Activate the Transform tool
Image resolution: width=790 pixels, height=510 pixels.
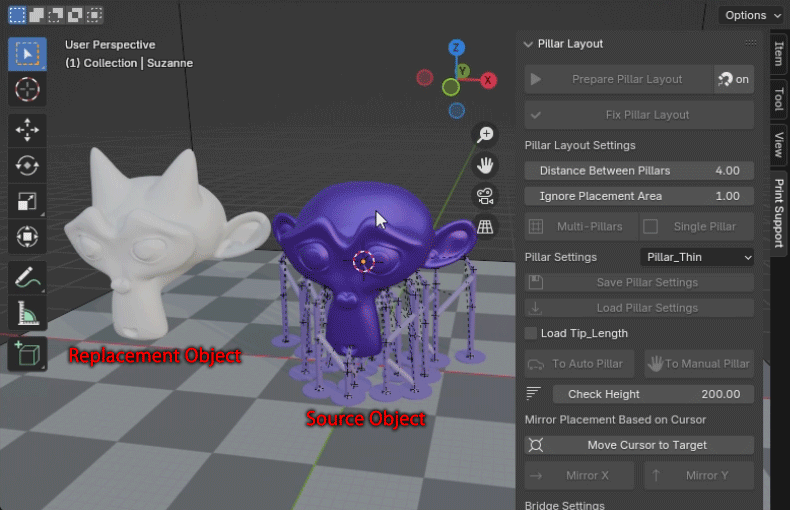(27, 236)
